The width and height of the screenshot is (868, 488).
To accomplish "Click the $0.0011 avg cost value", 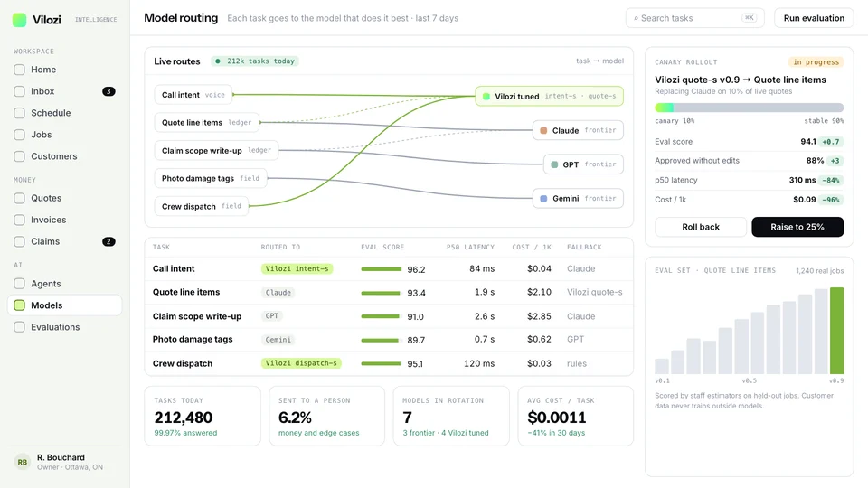I will point(556,418).
